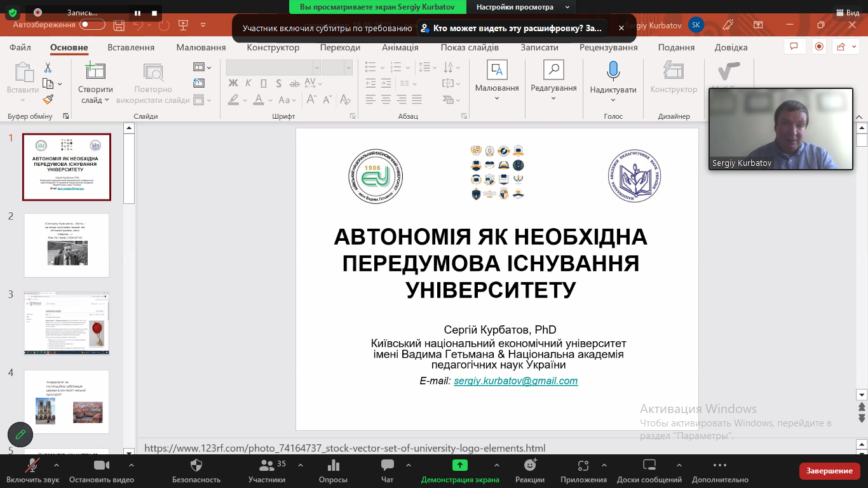Switch to Рецензування tab
868x488 pixels.
point(608,48)
